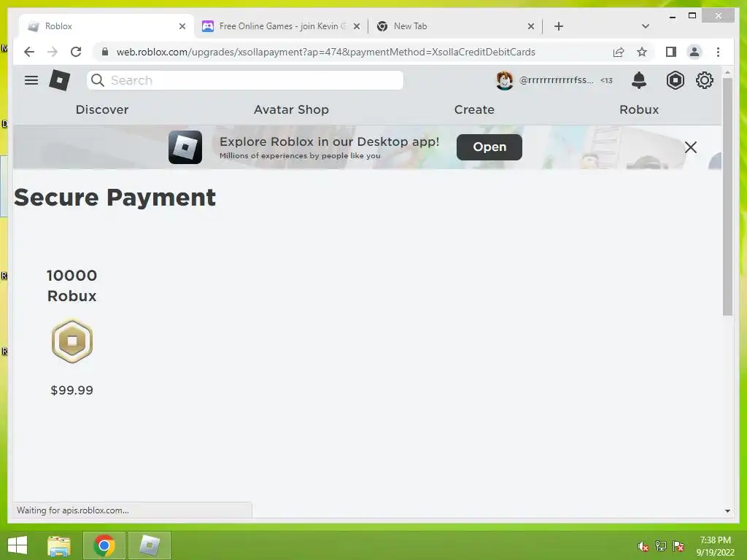The width and height of the screenshot is (747, 560).
Task: Click the search magnifier icon
Action: [x=98, y=80]
